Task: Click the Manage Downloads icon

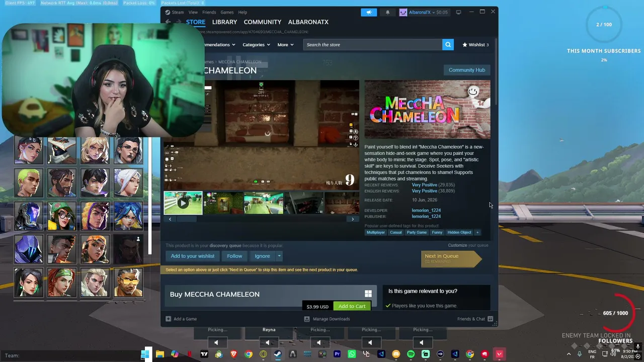Action: click(x=307, y=319)
